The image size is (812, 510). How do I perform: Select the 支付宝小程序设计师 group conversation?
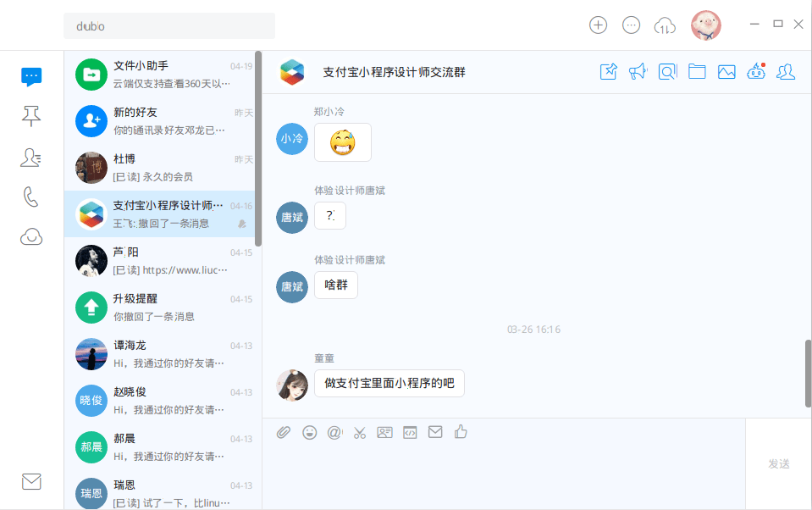click(161, 214)
